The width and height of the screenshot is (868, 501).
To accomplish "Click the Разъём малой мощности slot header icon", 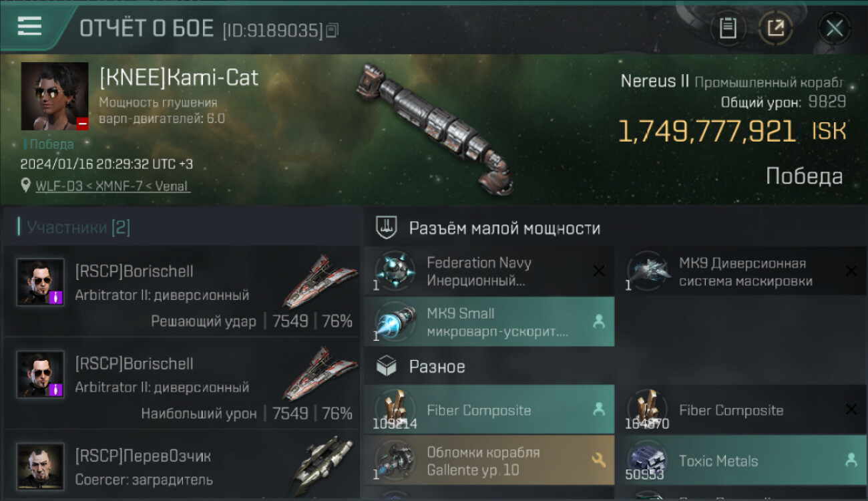I will coord(387,228).
